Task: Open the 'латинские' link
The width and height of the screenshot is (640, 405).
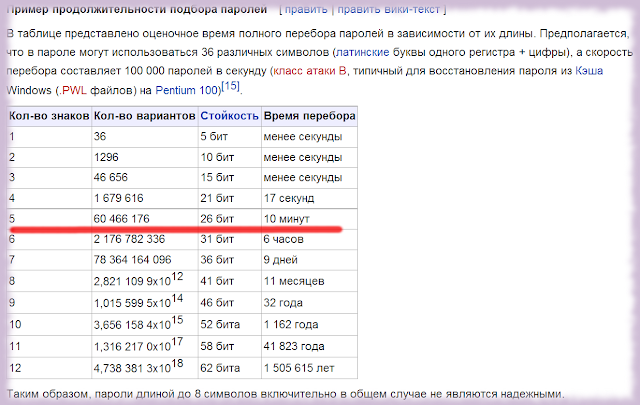Action: tap(362, 52)
